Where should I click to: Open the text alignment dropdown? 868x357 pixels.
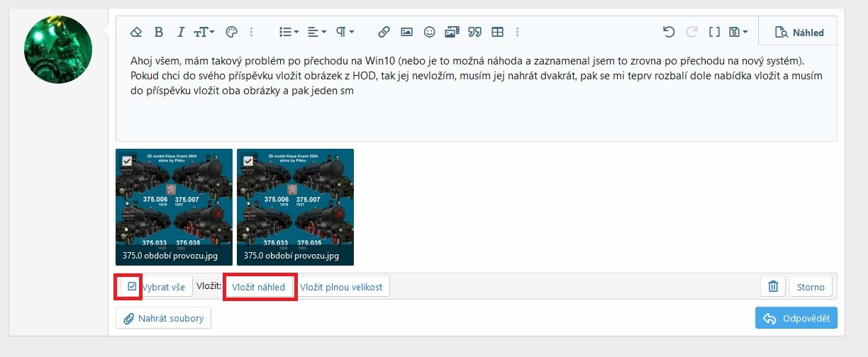(317, 32)
